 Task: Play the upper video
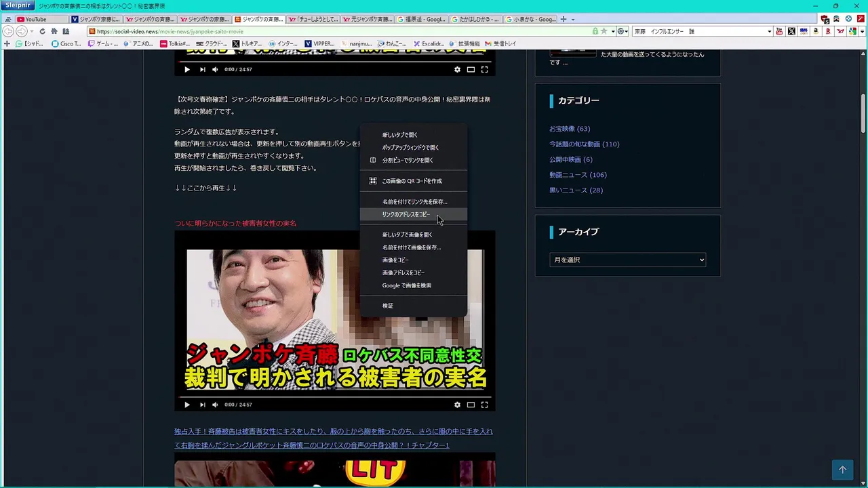[187, 69]
